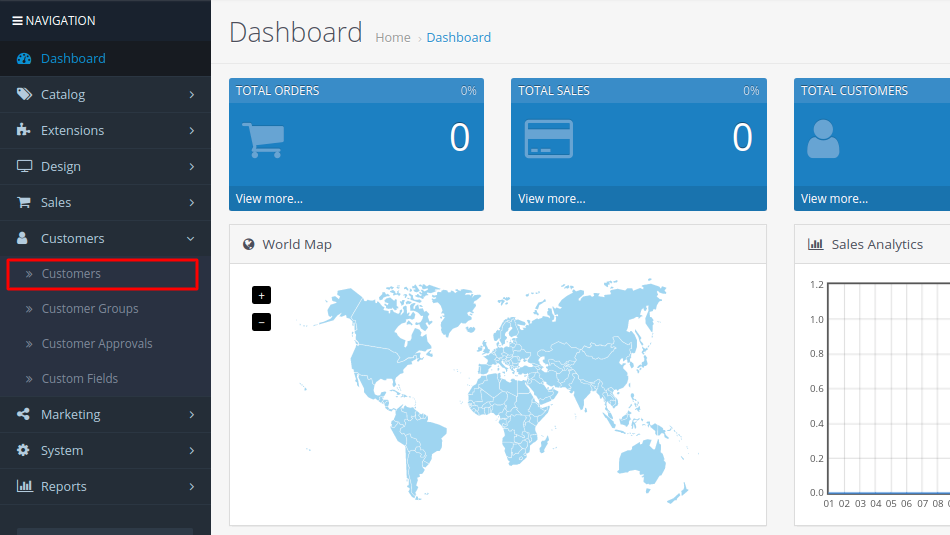
Task: Open the Dashboard sidebar item
Action: tap(105, 58)
